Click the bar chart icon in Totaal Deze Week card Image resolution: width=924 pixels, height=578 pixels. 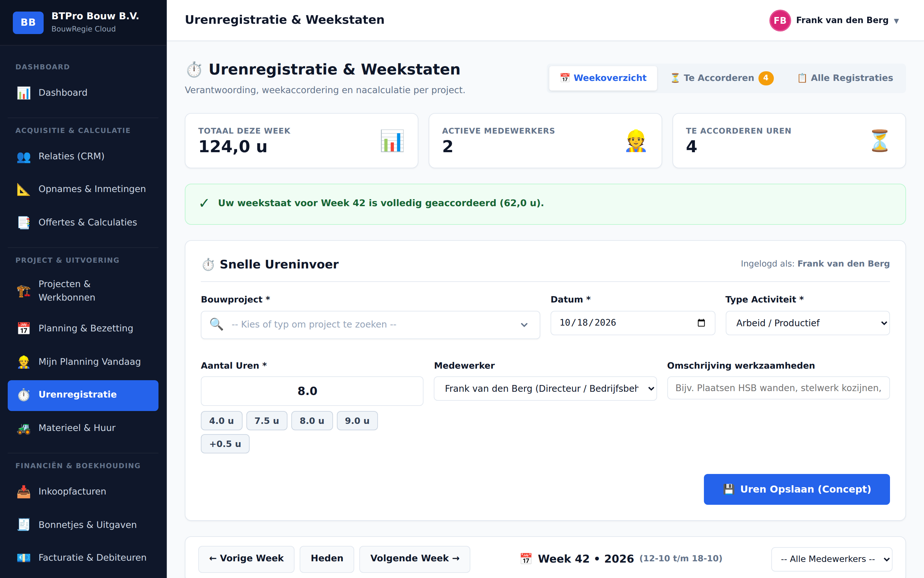point(392,141)
